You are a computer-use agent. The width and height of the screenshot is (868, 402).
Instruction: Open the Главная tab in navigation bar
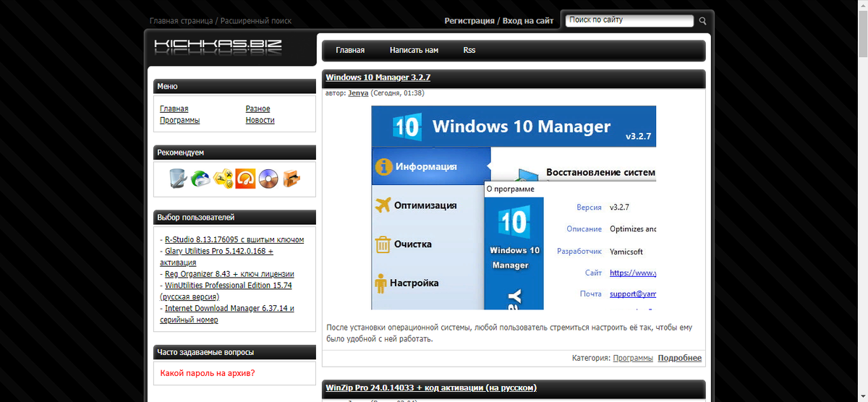(350, 51)
